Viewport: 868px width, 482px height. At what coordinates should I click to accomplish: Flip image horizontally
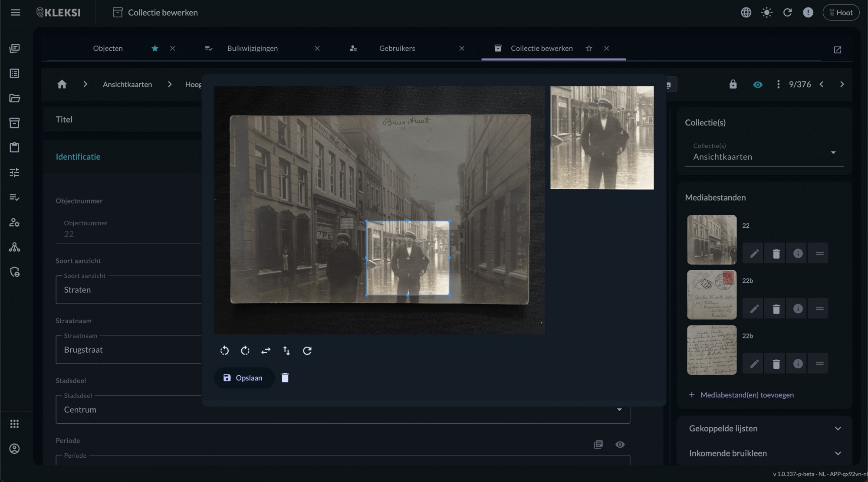coord(266,351)
